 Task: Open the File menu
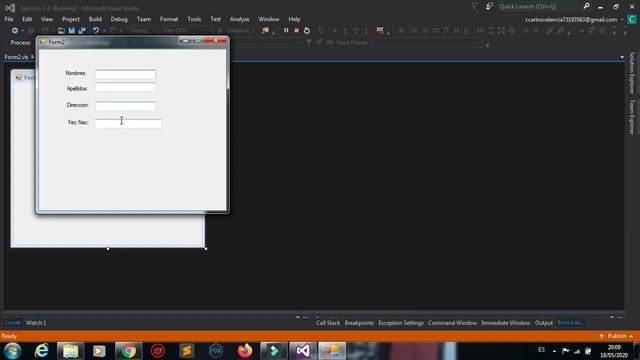[x=9, y=19]
